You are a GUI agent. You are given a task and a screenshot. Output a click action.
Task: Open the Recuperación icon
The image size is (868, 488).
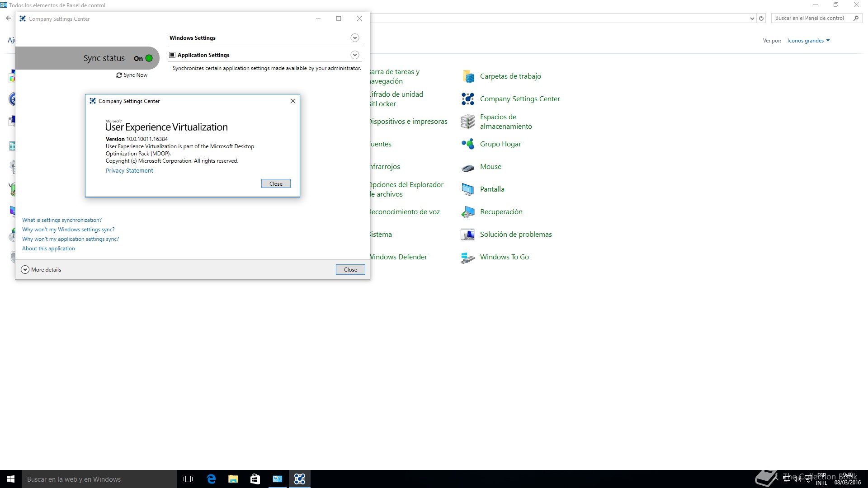coord(468,212)
